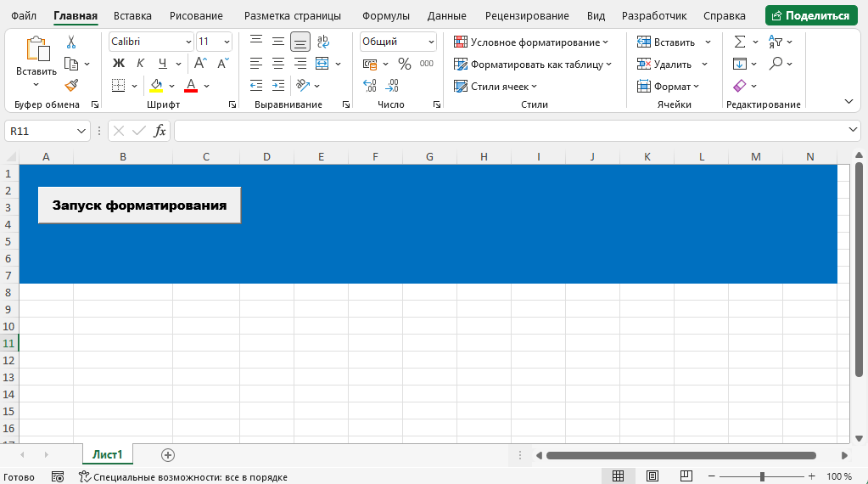Click the Cut scissors icon

71,42
